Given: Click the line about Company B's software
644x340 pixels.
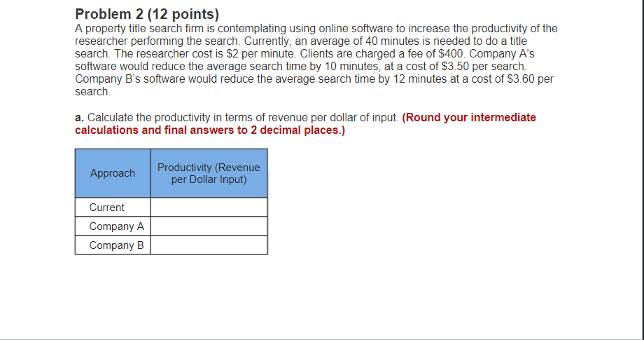Looking at the screenshot, I should [x=314, y=79].
